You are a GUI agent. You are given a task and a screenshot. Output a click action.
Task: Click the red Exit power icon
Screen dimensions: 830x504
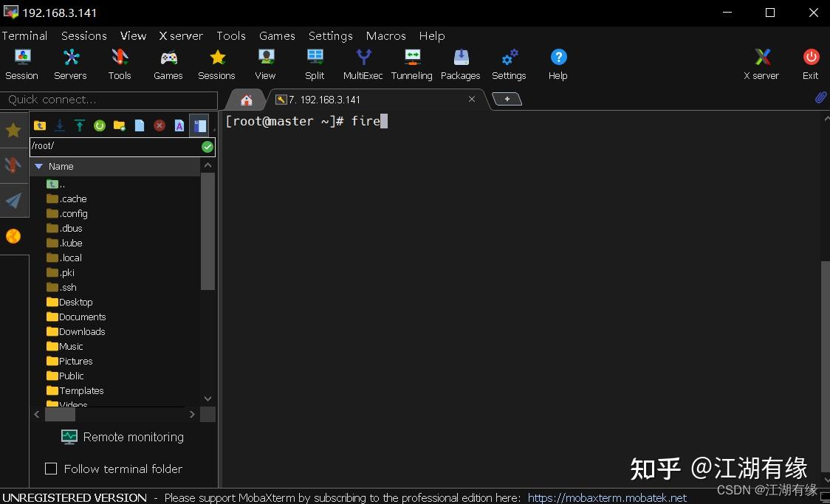[x=810, y=64]
